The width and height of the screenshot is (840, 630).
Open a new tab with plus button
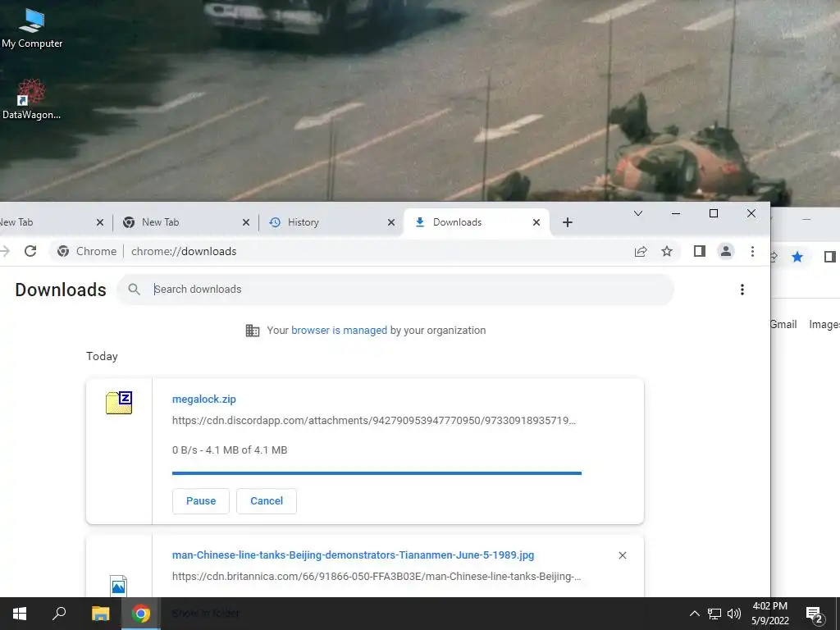click(x=568, y=222)
